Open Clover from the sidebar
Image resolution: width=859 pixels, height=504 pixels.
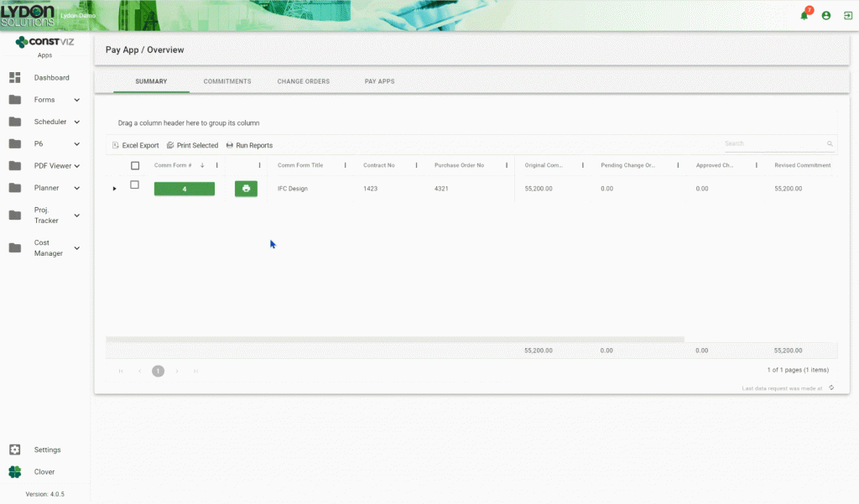point(43,471)
